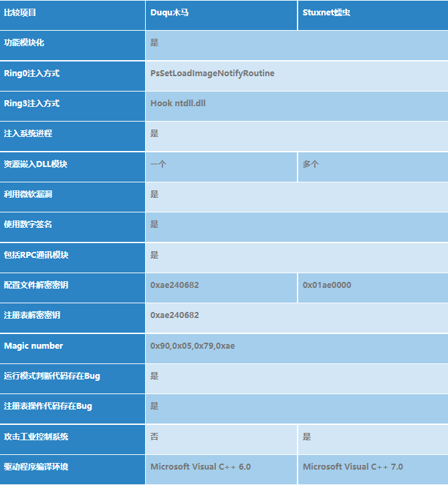Click the row label '配置文件解密密钥'
The image size is (448, 485).
[36, 285]
